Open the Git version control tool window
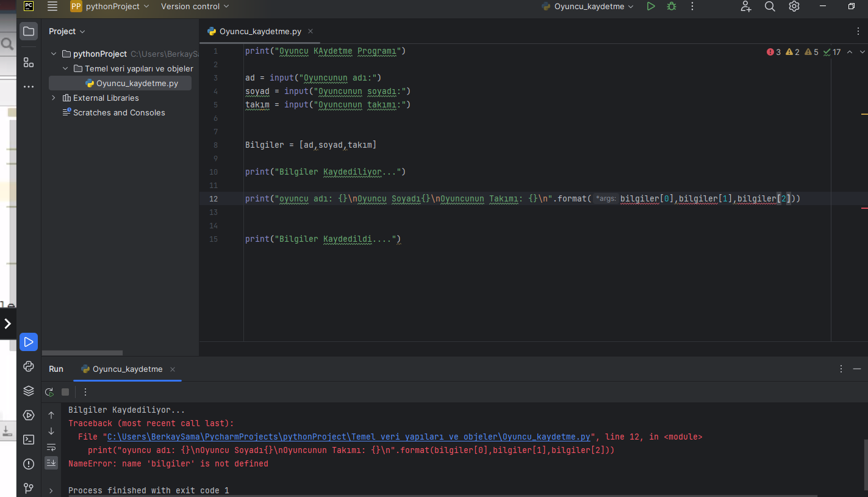Viewport: 868px width, 497px height. click(29, 488)
